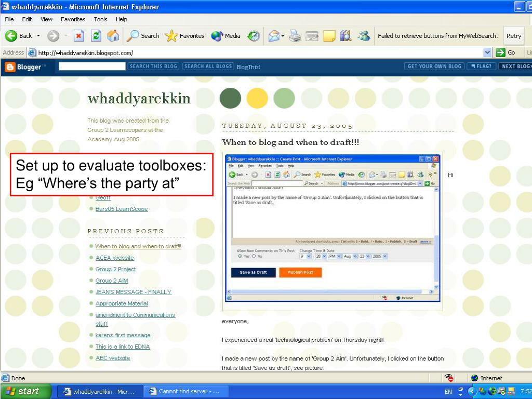Open the ABC website link
The height and width of the screenshot is (399, 532).
(x=113, y=358)
